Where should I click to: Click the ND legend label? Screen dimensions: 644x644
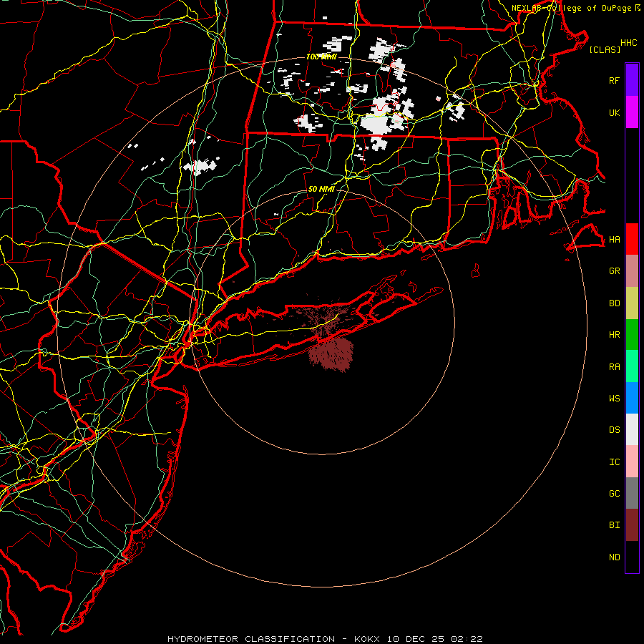[x=615, y=557]
